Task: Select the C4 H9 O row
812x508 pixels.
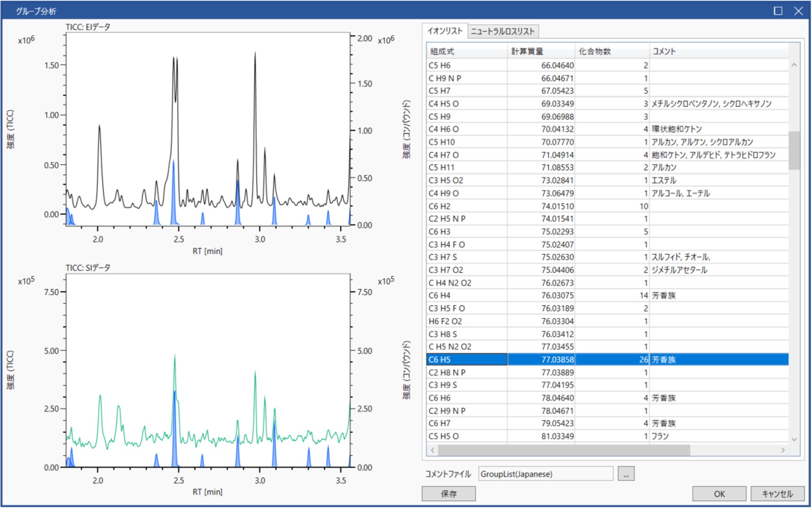Action: [x=607, y=193]
